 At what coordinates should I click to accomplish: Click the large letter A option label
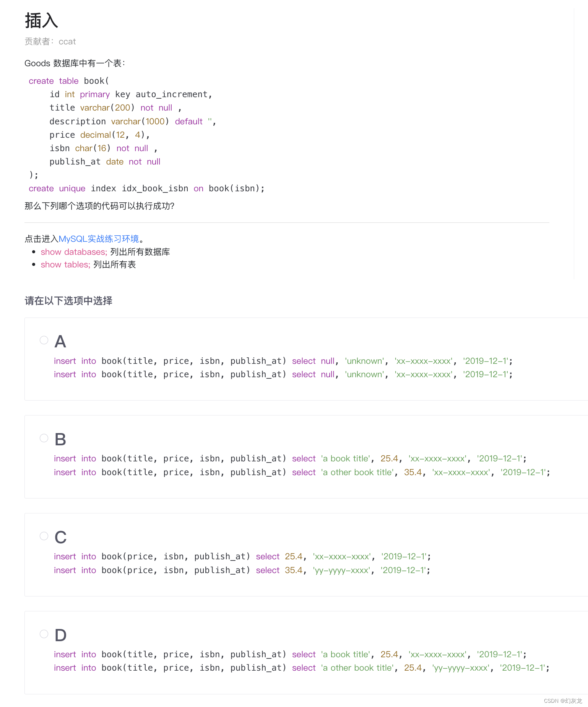pyautogui.click(x=60, y=341)
